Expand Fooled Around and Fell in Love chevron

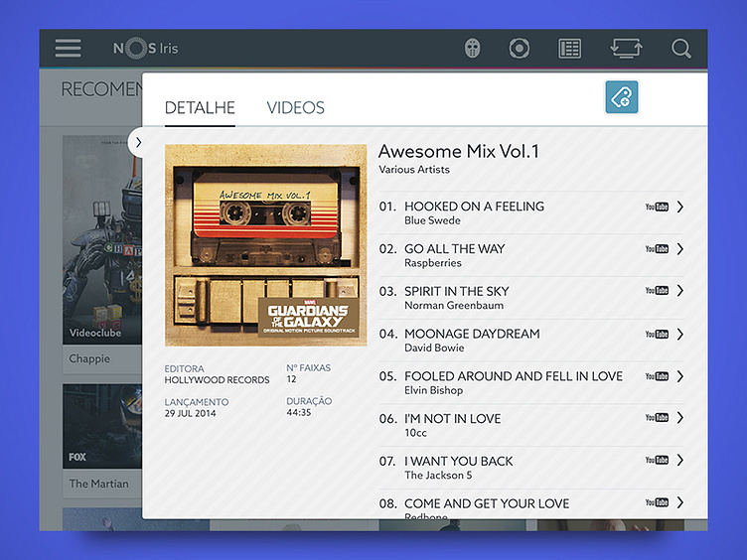[x=680, y=376]
